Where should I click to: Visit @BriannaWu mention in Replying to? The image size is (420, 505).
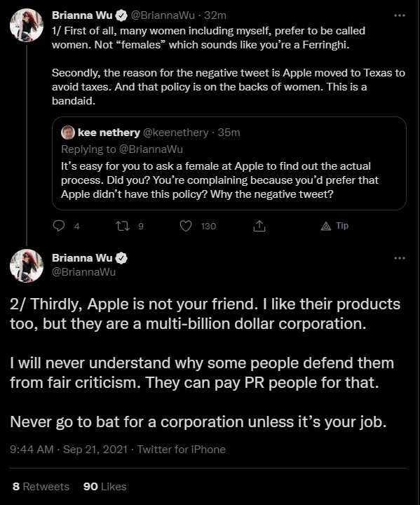pyautogui.click(x=151, y=149)
